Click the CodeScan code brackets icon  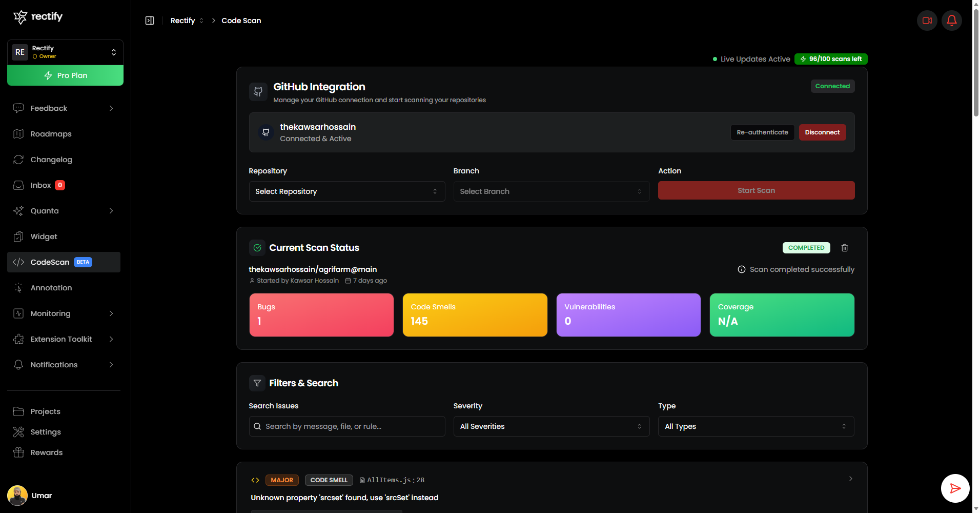click(x=18, y=262)
